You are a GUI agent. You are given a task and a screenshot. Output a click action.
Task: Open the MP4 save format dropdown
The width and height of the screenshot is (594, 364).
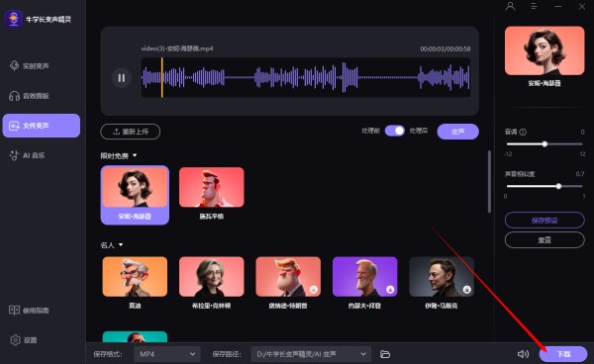tap(167, 354)
